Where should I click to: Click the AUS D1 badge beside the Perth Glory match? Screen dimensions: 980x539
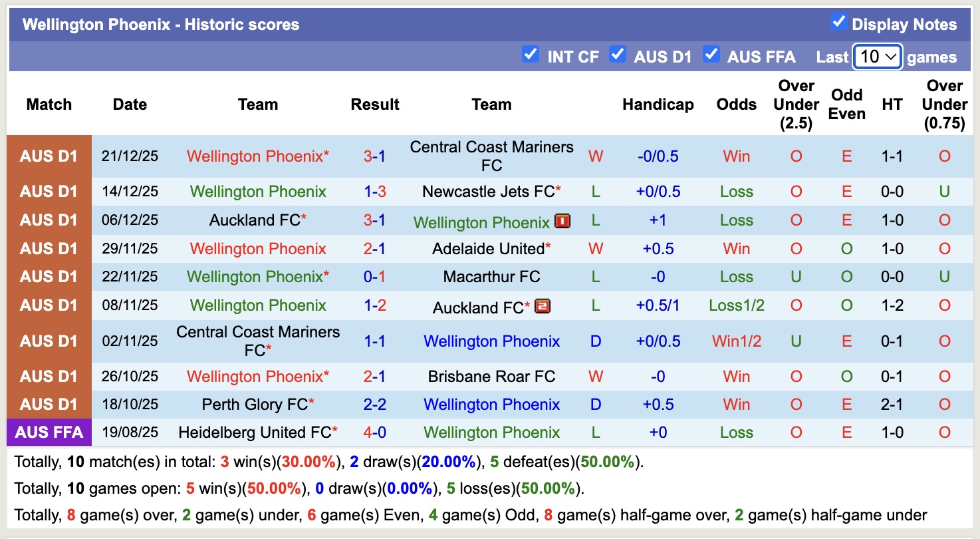pos(49,404)
